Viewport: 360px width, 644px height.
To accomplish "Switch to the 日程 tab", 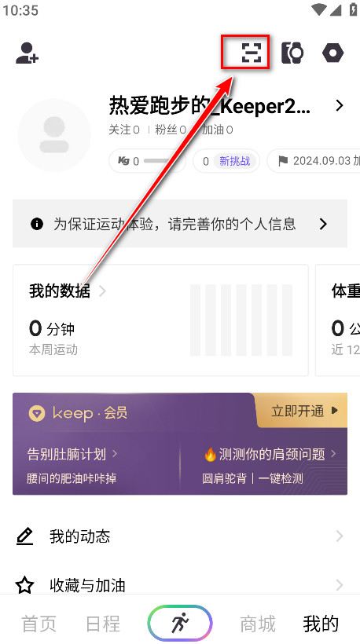I will tap(103, 624).
